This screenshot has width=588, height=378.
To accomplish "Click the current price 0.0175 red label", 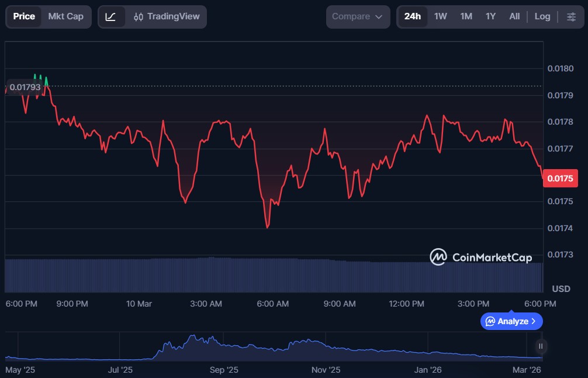I will (560, 178).
